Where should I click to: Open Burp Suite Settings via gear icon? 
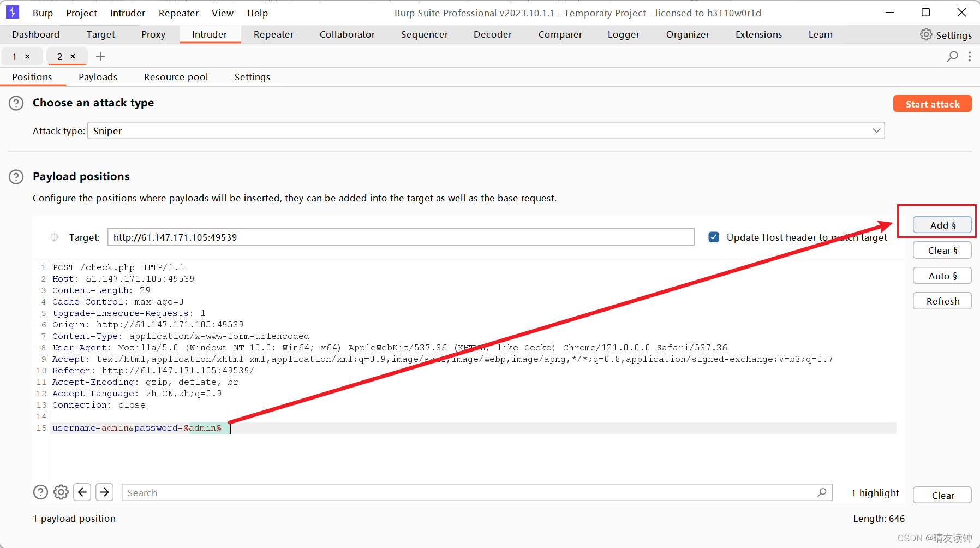tap(926, 34)
